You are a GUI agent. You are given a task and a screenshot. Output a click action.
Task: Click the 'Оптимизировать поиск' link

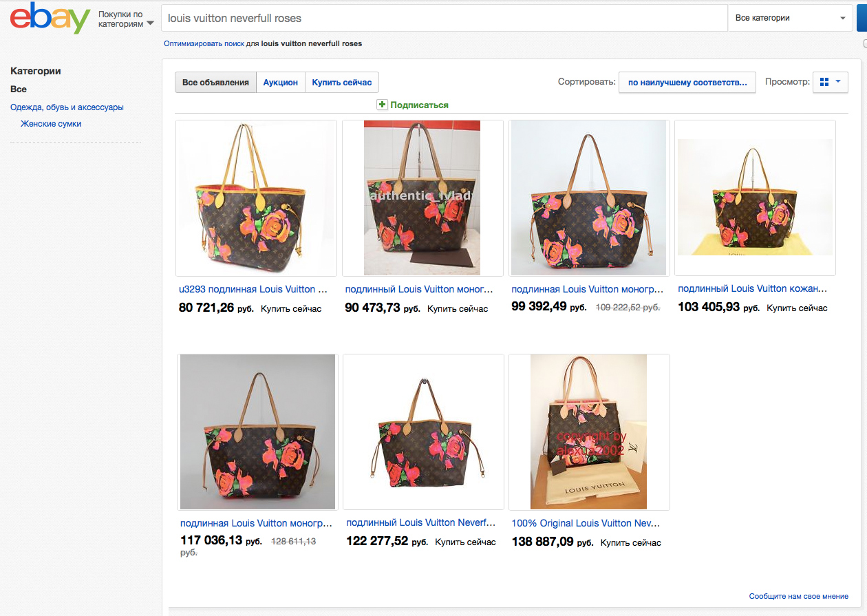(204, 43)
